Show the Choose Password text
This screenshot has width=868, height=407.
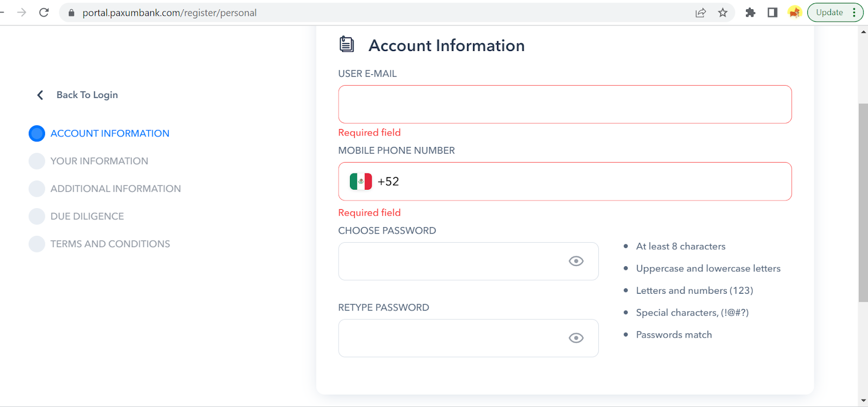coord(576,261)
